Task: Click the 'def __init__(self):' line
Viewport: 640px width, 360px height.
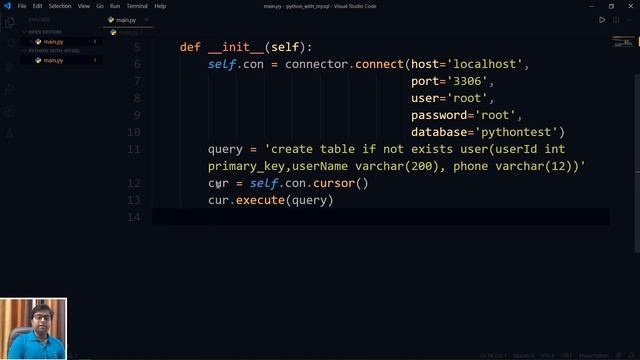Action: pos(246,47)
